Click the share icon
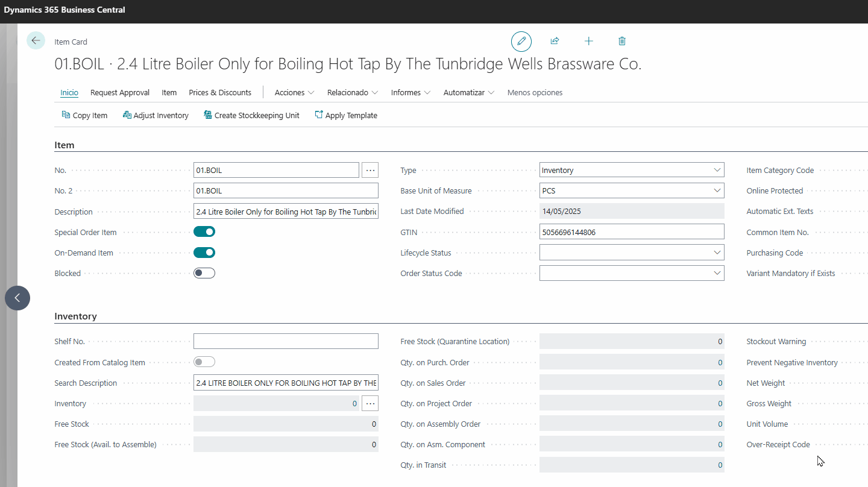Image resolution: width=868 pixels, height=487 pixels. click(x=555, y=41)
